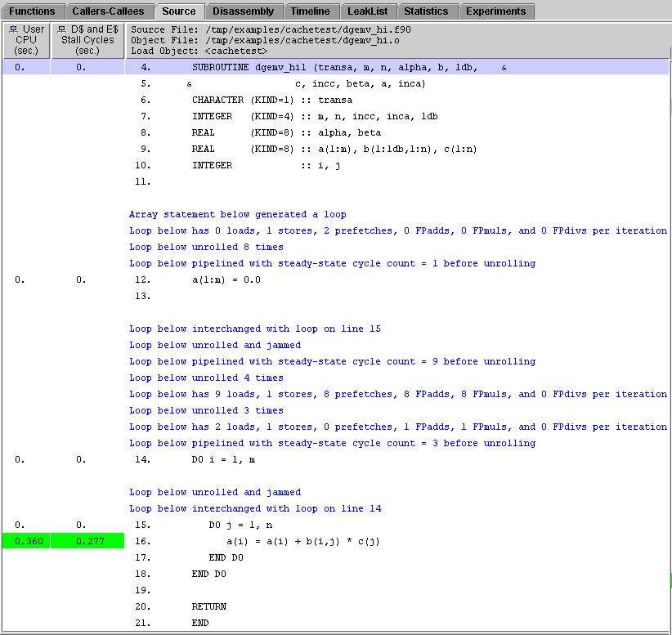Select line 12 a(1:m) = 0.0
Image resolution: width=672 pixels, height=635 pixels.
(226, 279)
